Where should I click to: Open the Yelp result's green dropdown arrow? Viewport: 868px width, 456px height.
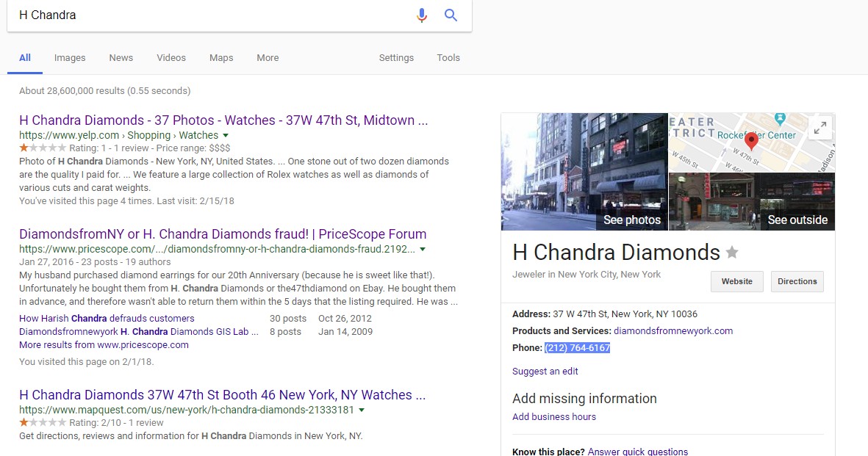tap(226, 136)
